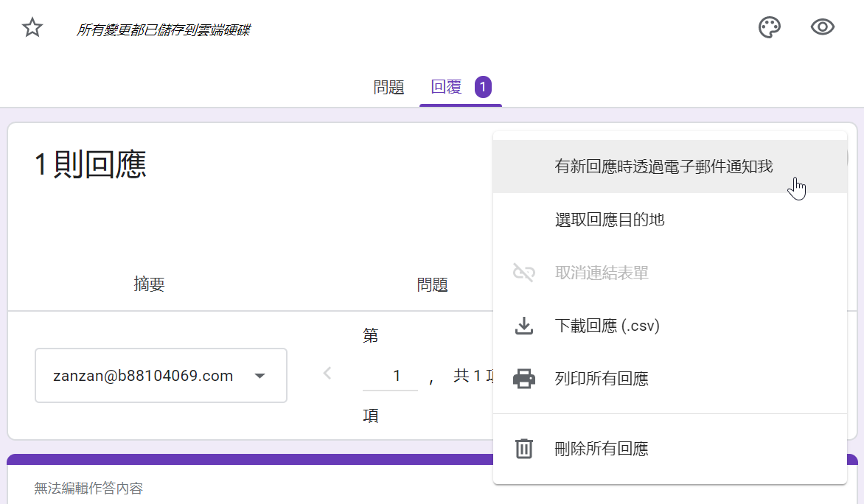The height and width of the screenshot is (504, 864).
Task: Preview the form with the eye icon
Action: [822, 27]
